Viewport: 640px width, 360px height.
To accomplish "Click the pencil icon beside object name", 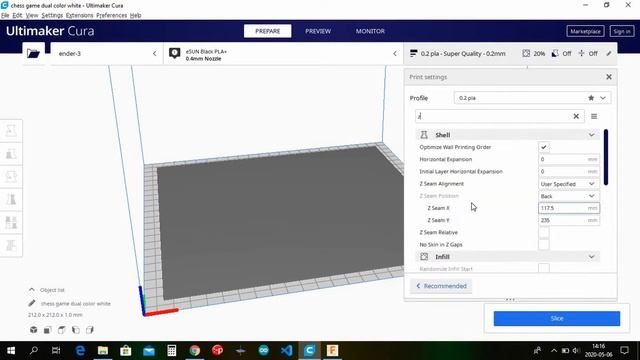I will 32,303.
